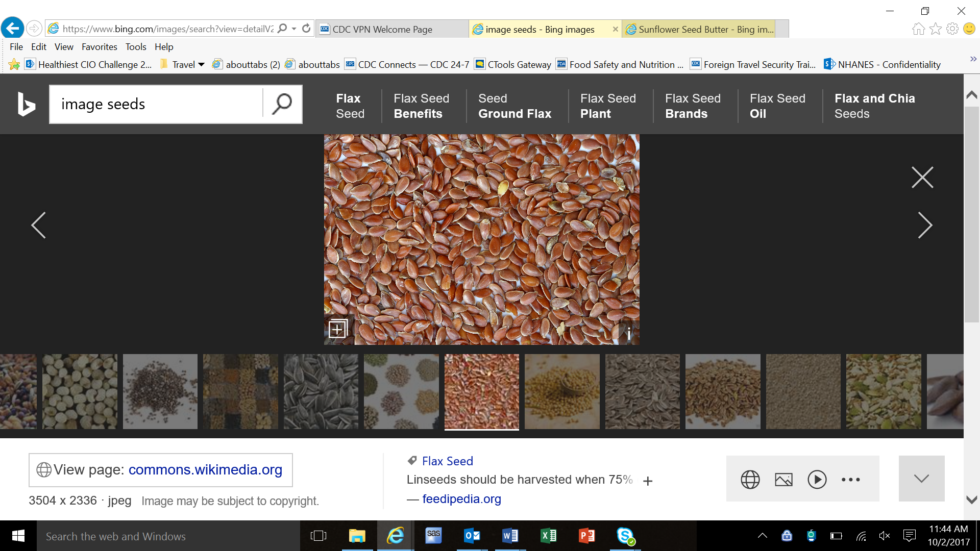This screenshot has height=551, width=980.
Task: Open the Favorites menu
Action: (x=99, y=47)
